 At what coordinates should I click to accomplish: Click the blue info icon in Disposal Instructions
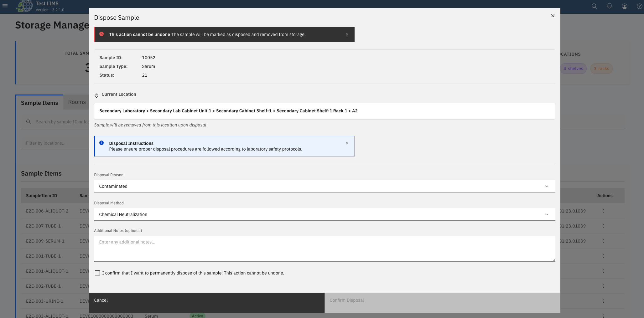coord(101,143)
